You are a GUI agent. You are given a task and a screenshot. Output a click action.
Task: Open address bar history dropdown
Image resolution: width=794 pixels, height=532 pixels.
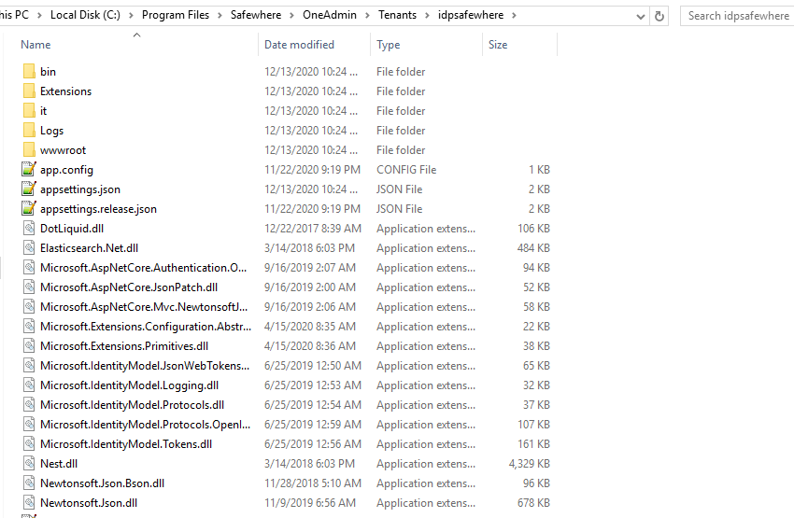641,17
